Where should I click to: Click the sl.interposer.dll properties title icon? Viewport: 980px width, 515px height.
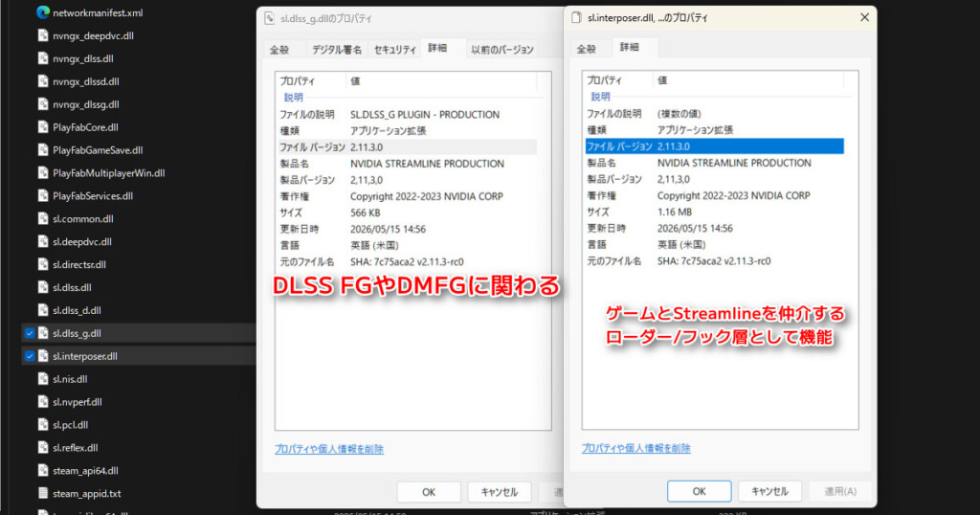[x=576, y=17]
